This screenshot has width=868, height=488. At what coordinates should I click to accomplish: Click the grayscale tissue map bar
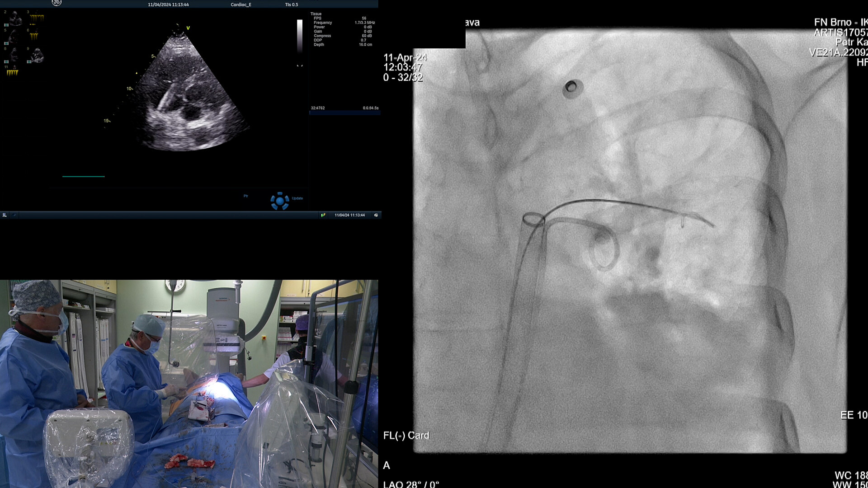(x=299, y=36)
